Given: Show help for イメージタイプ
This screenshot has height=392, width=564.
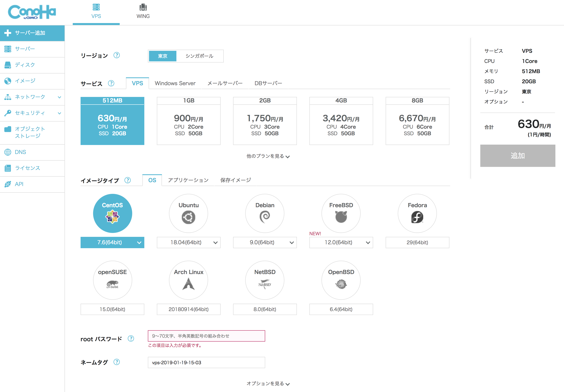Looking at the screenshot, I should coord(128,180).
